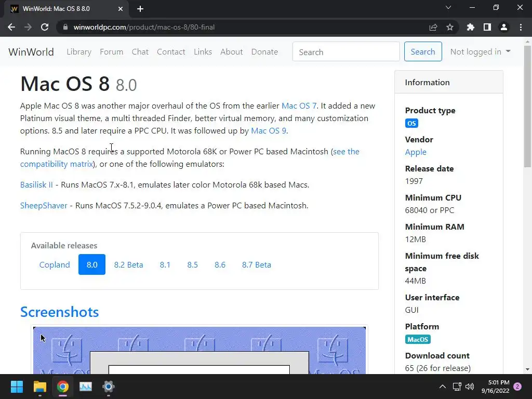Select the 8.1 release
Screen dimensions: 532x399
pyautogui.click(x=165, y=264)
